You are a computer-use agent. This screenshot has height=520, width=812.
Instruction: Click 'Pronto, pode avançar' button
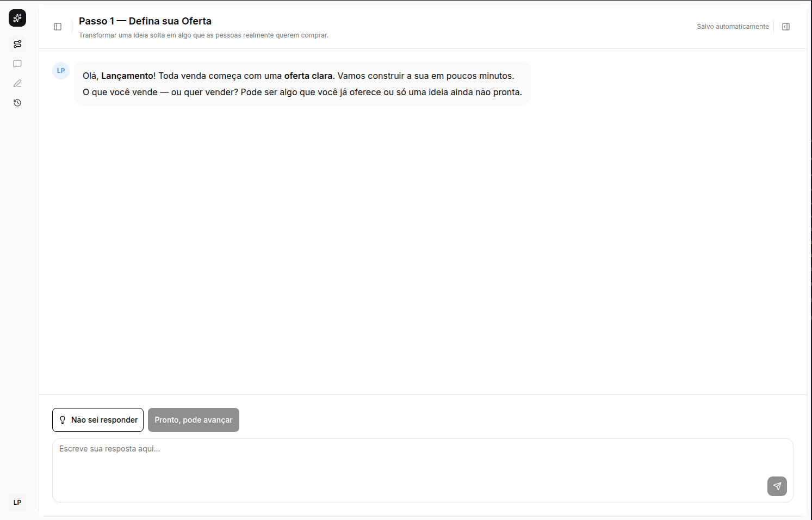point(194,420)
